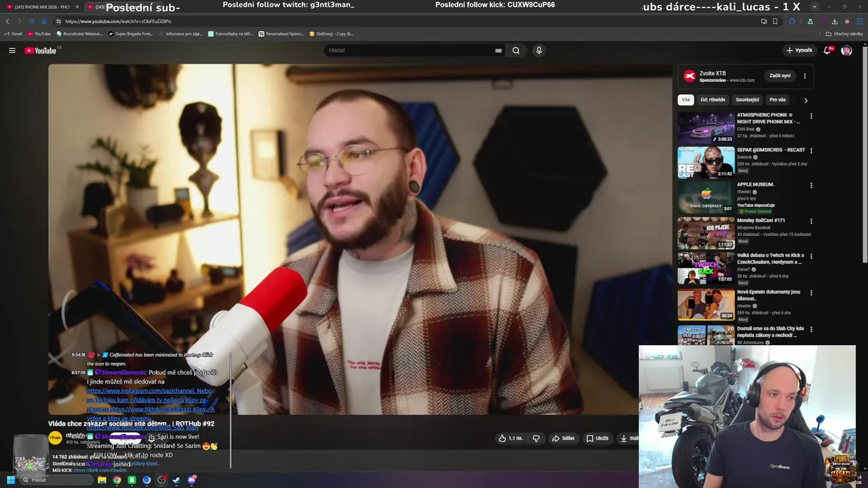
Task: Open options for Monday BallCast #171
Action: pos(811,221)
